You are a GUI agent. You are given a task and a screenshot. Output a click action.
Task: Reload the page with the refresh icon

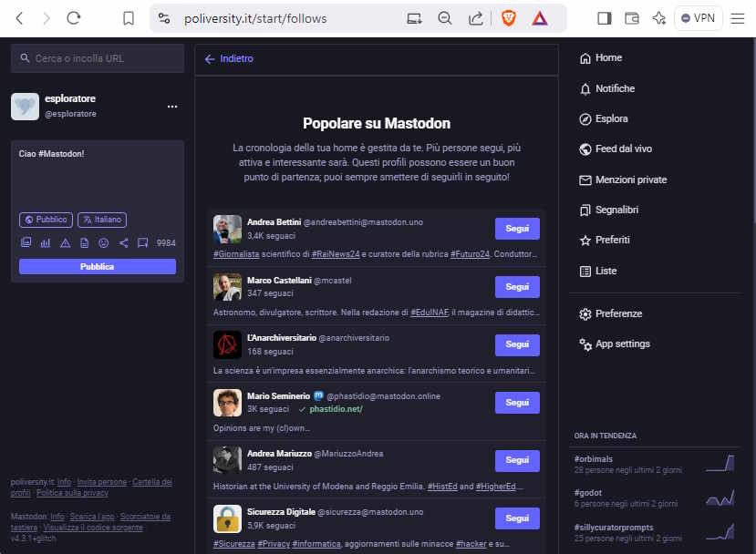pos(73,18)
